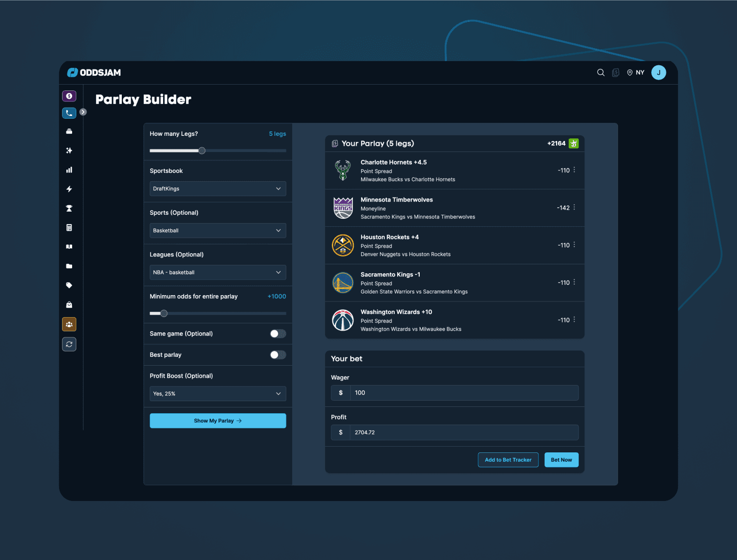Toggle the Same game option

tap(278, 334)
